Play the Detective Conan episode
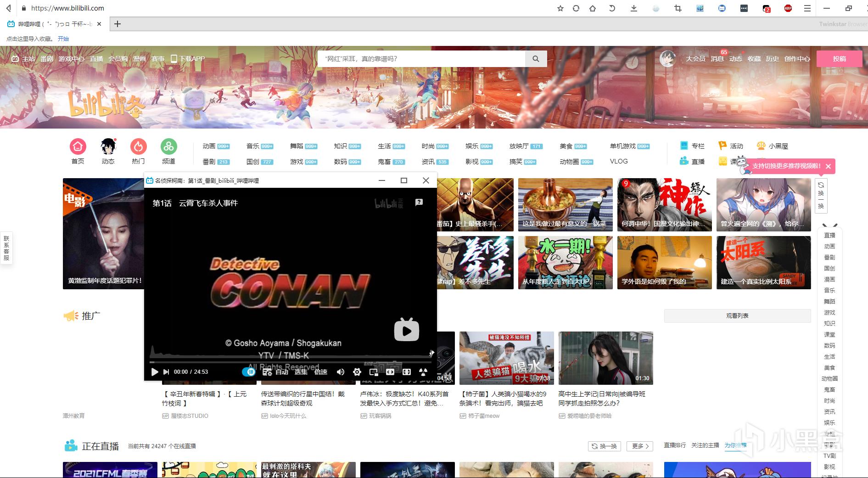The width and height of the screenshot is (868, 478). [155, 372]
